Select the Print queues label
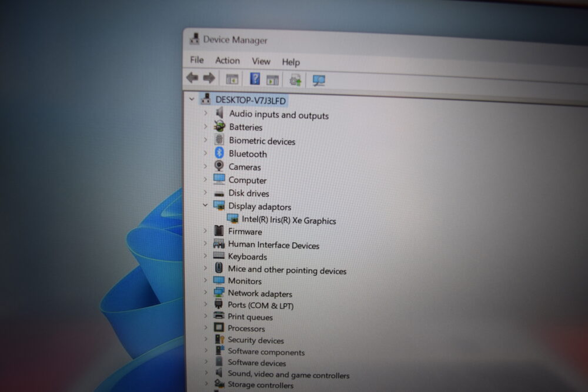 tap(250, 317)
